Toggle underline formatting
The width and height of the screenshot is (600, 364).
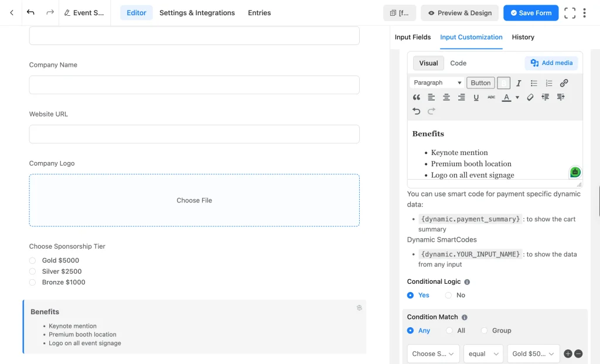click(x=476, y=97)
